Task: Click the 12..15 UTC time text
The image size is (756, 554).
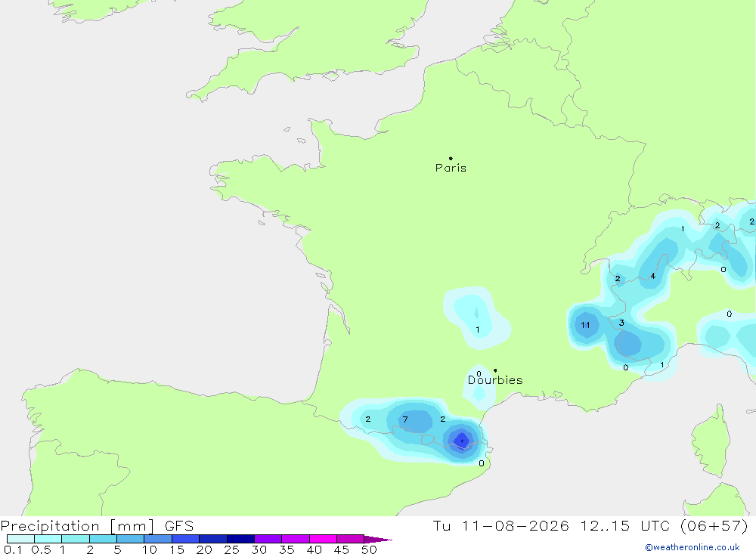Action: pos(625,526)
